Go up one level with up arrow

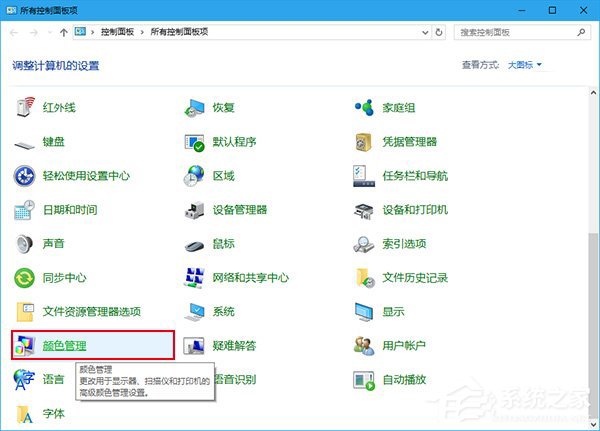point(64,32)
